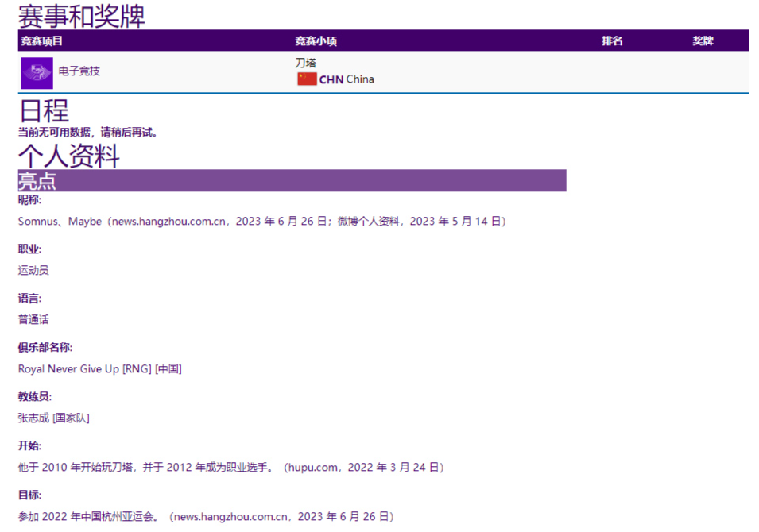
Task: Click the 个人资料 heading
Action: [x=69, y=156]
